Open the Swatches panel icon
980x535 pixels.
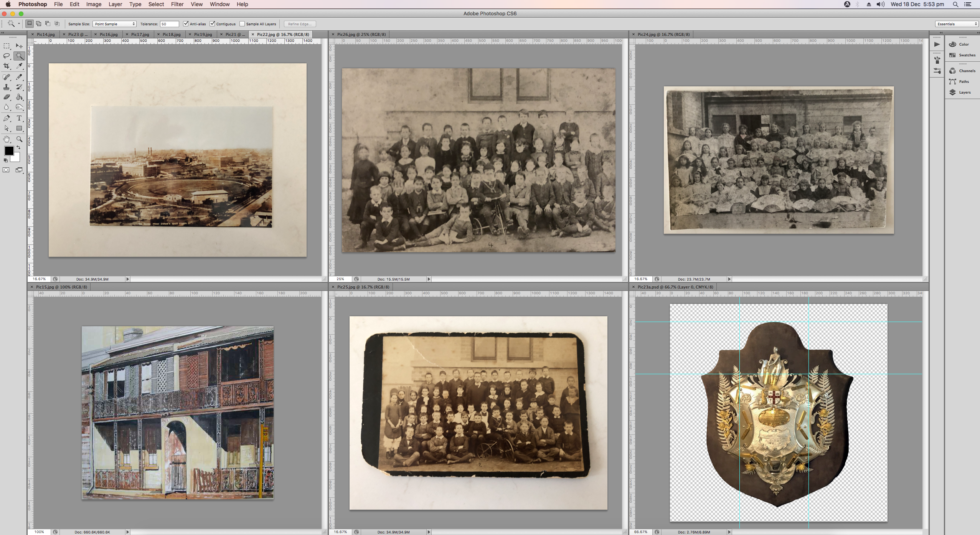(x=962, y=55)
